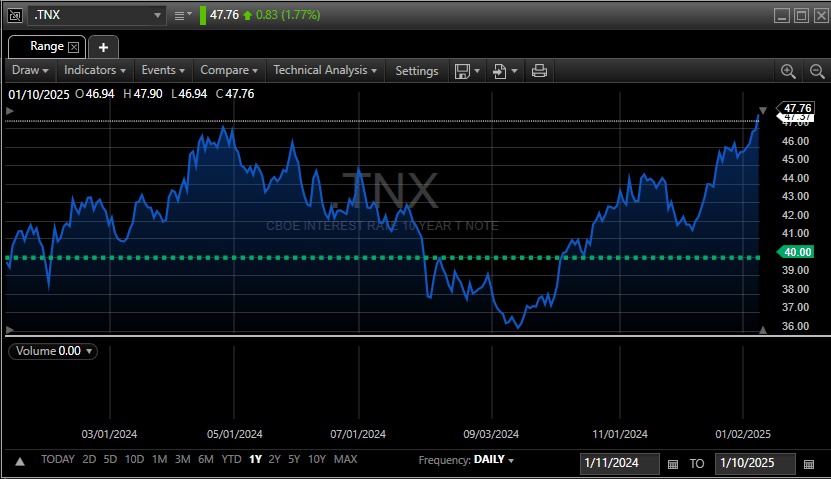Viewport: 831px width, 479px height.
Task: Expand the Volume 0.00 dropdown
Action: click(x=52, y=351)
